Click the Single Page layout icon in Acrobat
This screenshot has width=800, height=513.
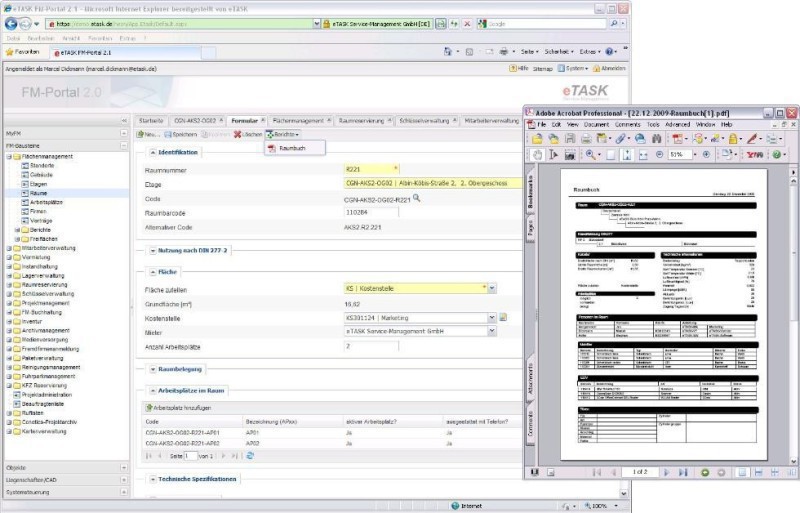742,473
